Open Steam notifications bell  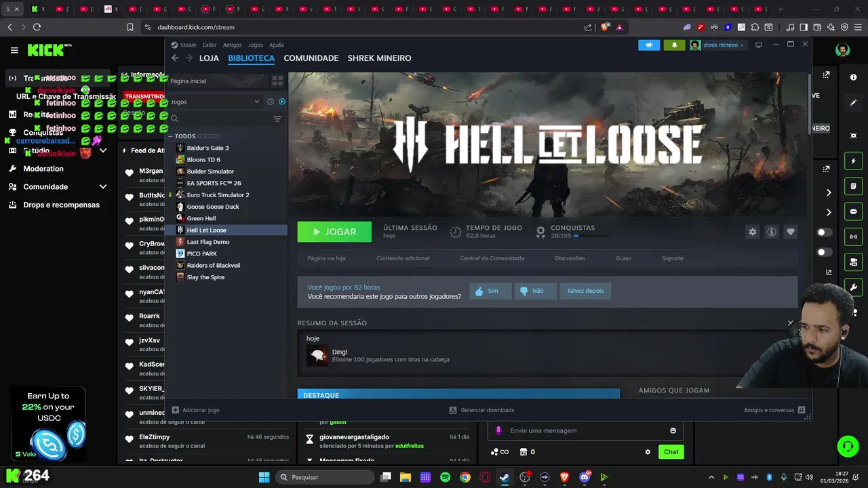click(674, 45)
